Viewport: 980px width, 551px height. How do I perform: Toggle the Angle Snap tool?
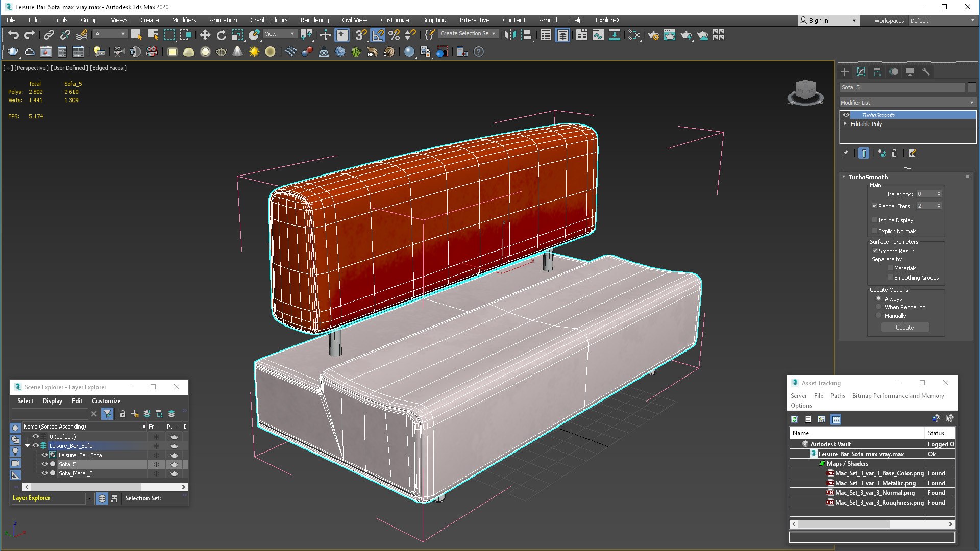378,35
